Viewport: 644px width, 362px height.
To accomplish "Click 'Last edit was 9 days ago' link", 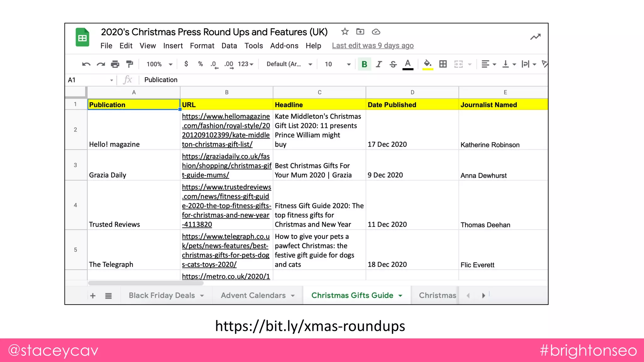I will pyautogui.click(x=373, y=46).
